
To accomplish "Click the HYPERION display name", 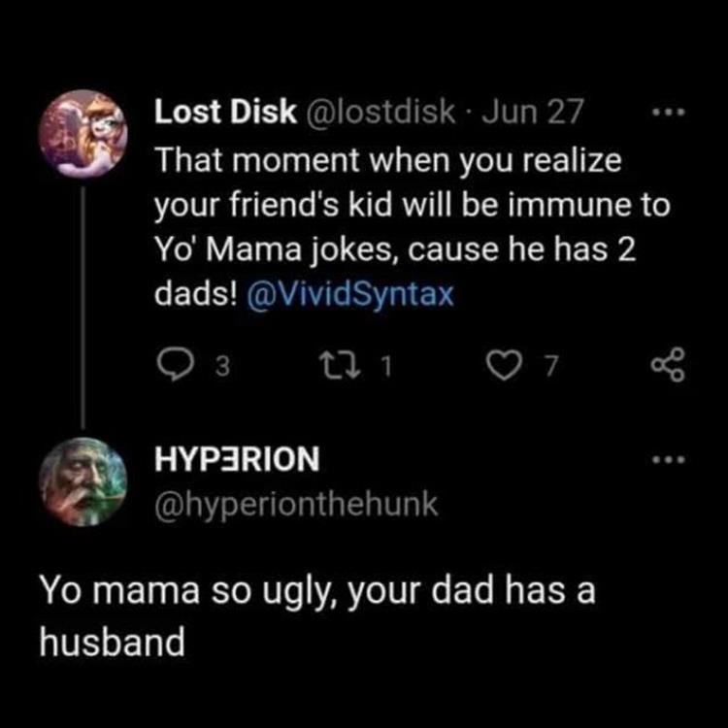I will point(237,459).
